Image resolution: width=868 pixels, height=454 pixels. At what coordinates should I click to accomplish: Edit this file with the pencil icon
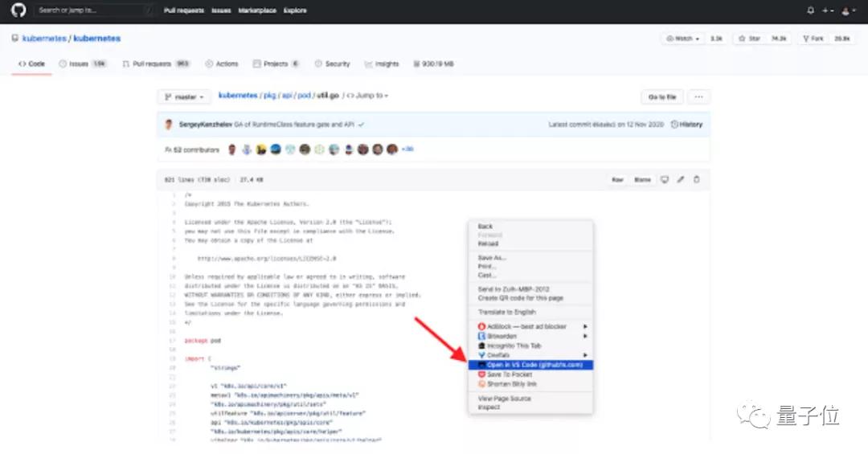tap(681, 179)
